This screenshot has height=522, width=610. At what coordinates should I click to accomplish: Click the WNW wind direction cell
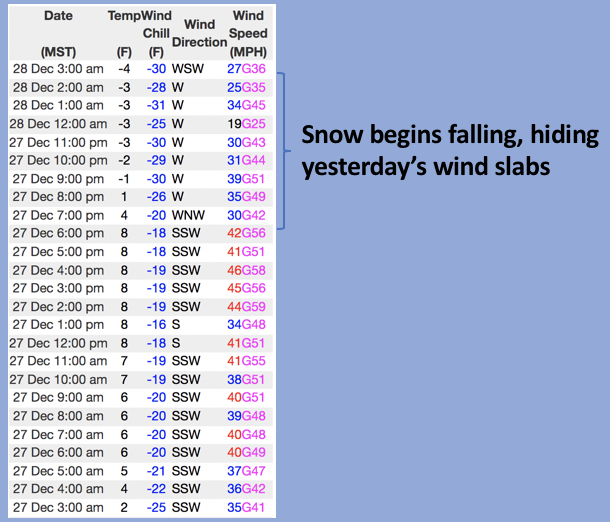point(188,214)
